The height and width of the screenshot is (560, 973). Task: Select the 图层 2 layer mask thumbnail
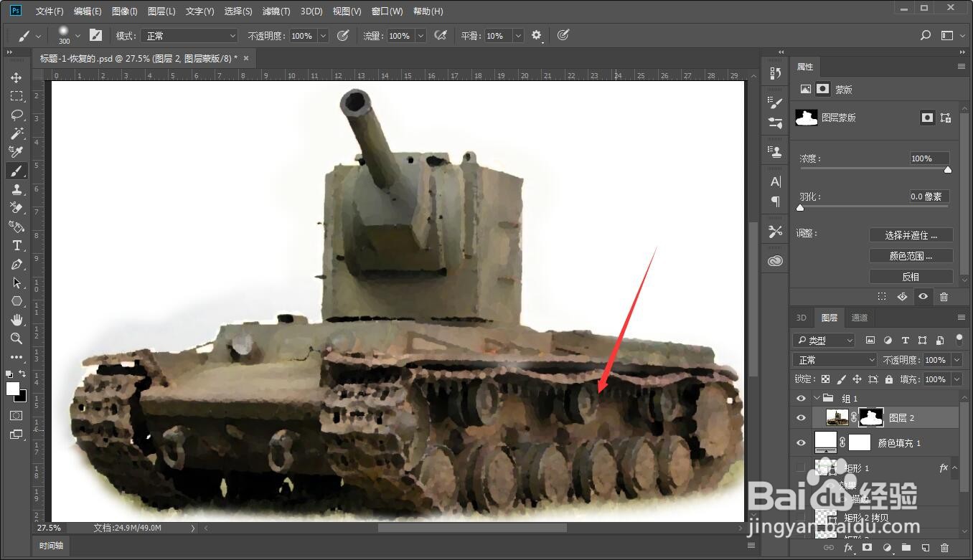[x=873, y=417]
